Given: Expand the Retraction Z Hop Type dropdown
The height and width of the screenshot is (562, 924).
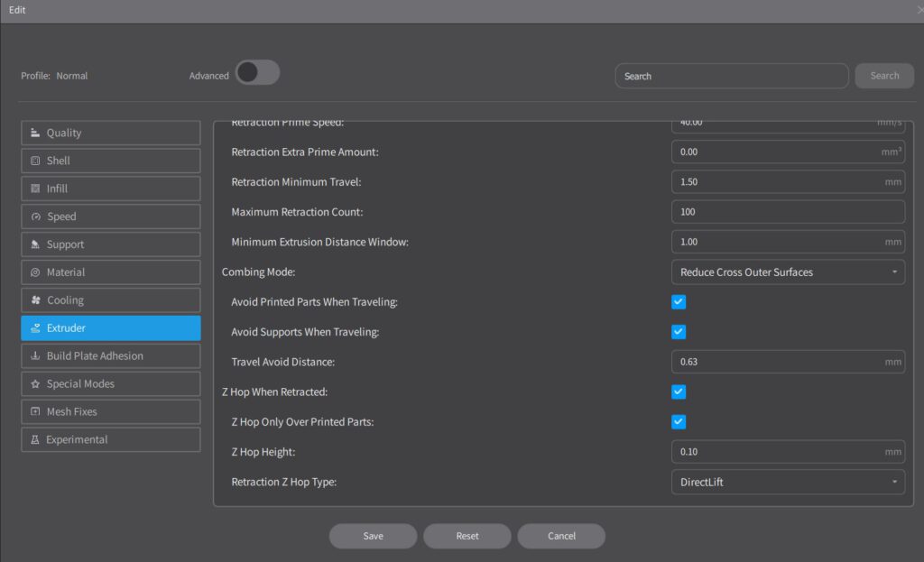Looking at the screenshot, I should point(788,482).
